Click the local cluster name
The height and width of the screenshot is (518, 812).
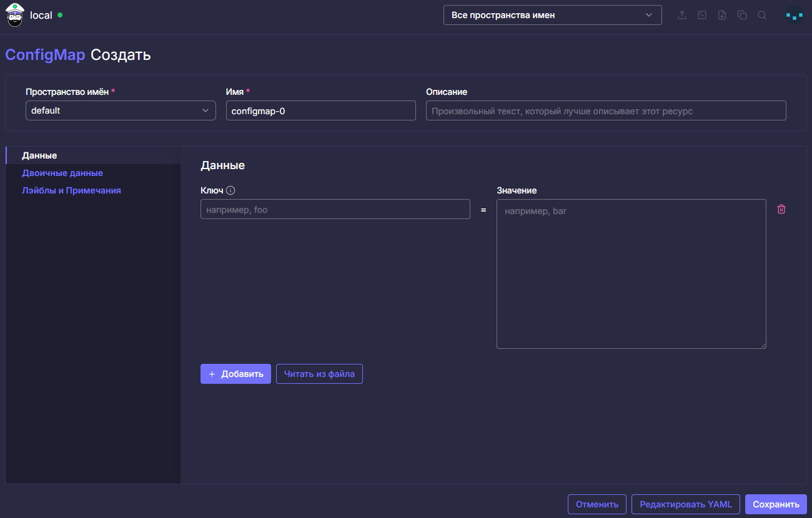point(41,15)
